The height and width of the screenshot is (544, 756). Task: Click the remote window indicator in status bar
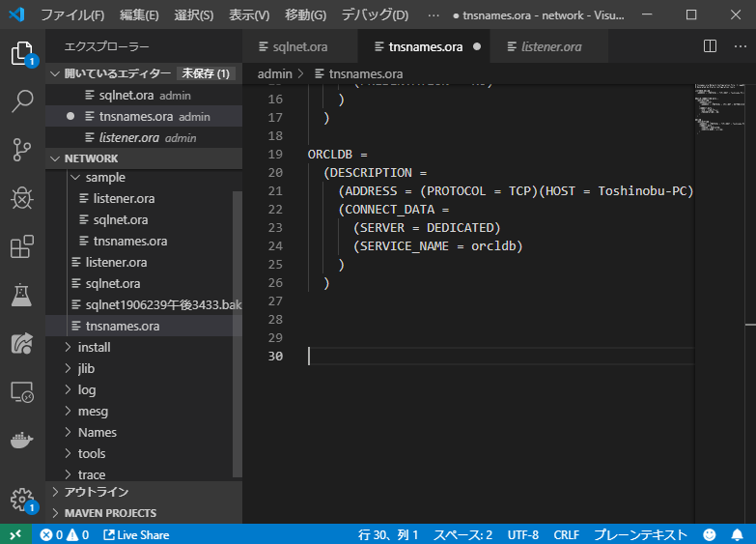pyautogui.click(x=15, y=534)
